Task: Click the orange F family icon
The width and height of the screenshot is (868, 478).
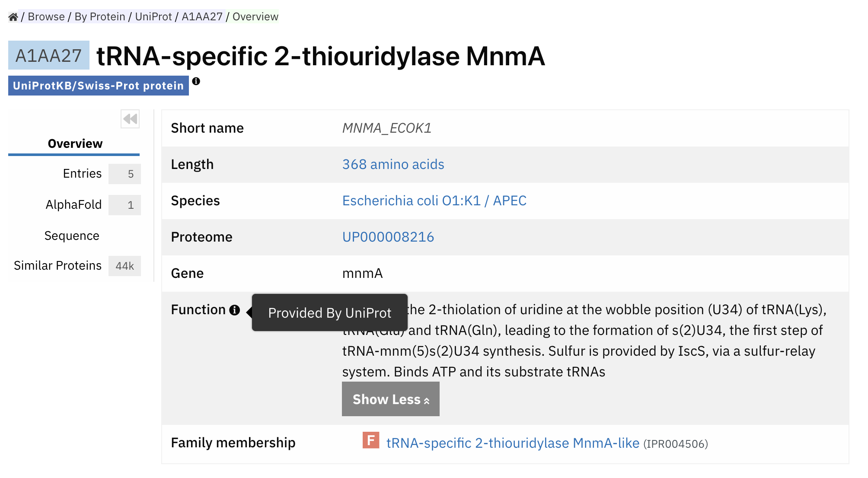Action: (371, 440)
